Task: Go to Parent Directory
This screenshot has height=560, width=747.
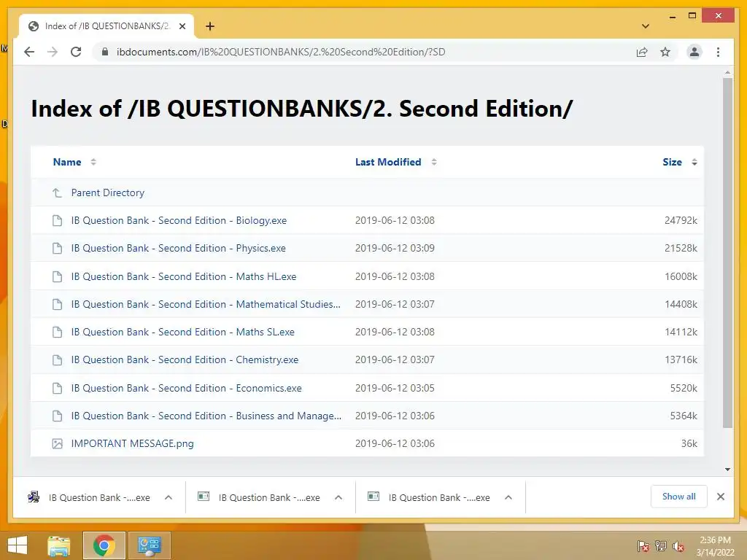Action: click(x=108, y=192)
